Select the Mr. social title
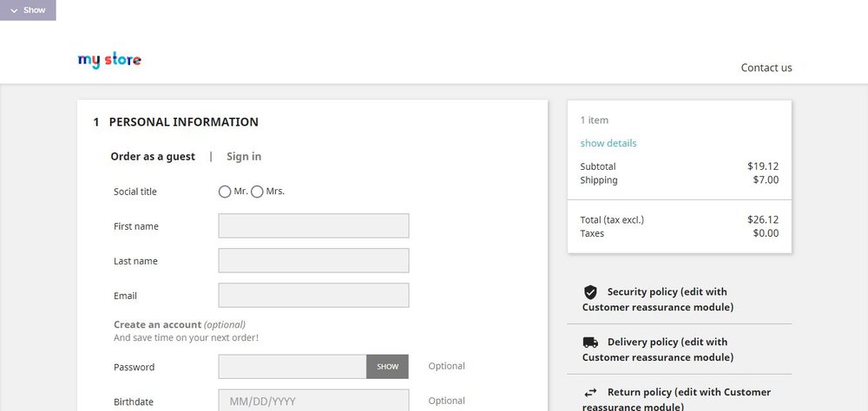 pyautogui.click(x=224, y=192)
